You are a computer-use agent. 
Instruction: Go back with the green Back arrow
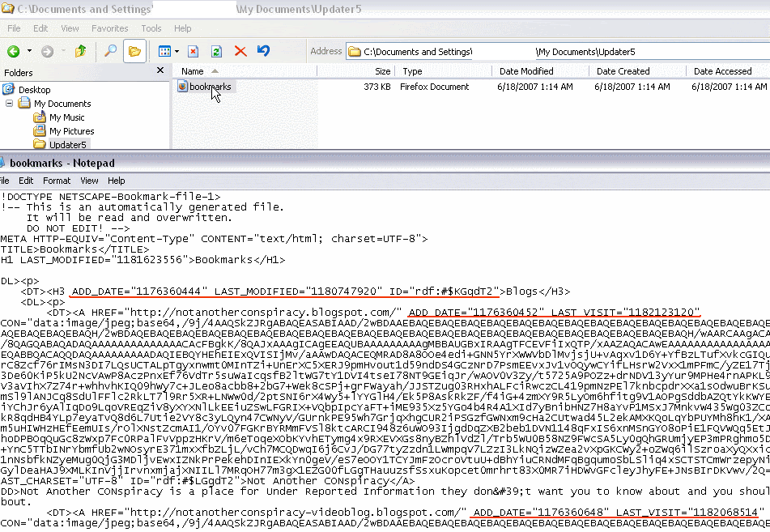13,51
